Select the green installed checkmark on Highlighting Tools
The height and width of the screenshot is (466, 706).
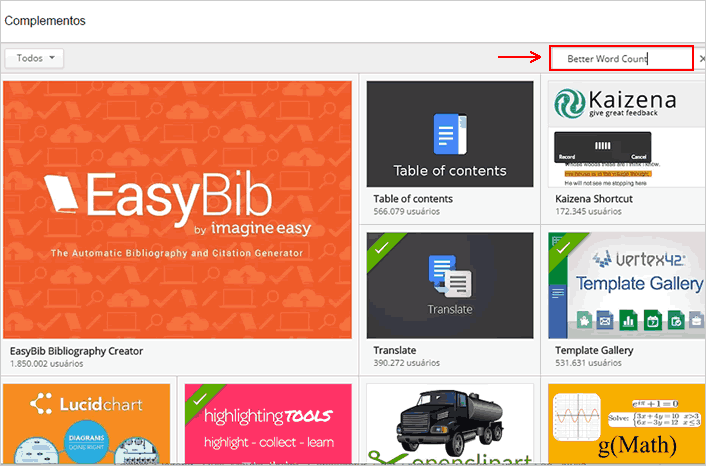[199, 398]
